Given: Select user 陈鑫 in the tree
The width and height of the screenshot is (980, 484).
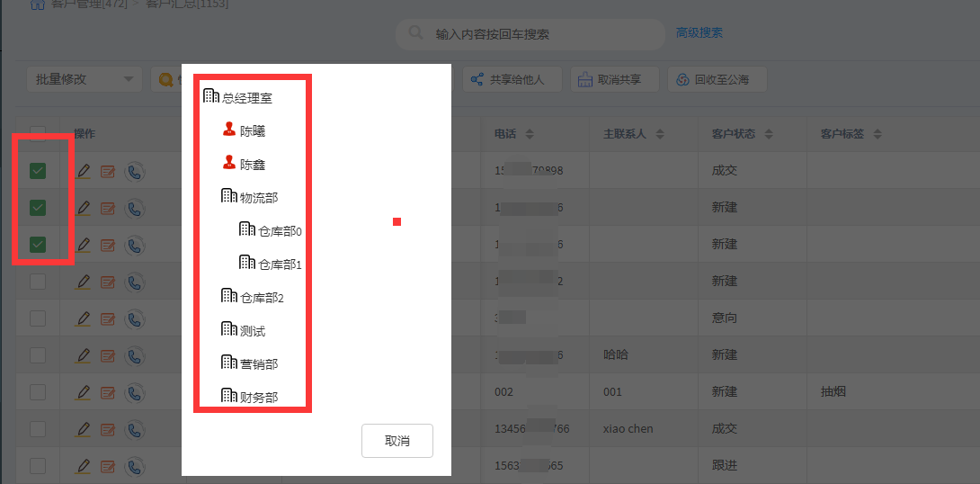Looking at the screenshot, I should click(x=244, y=165).
